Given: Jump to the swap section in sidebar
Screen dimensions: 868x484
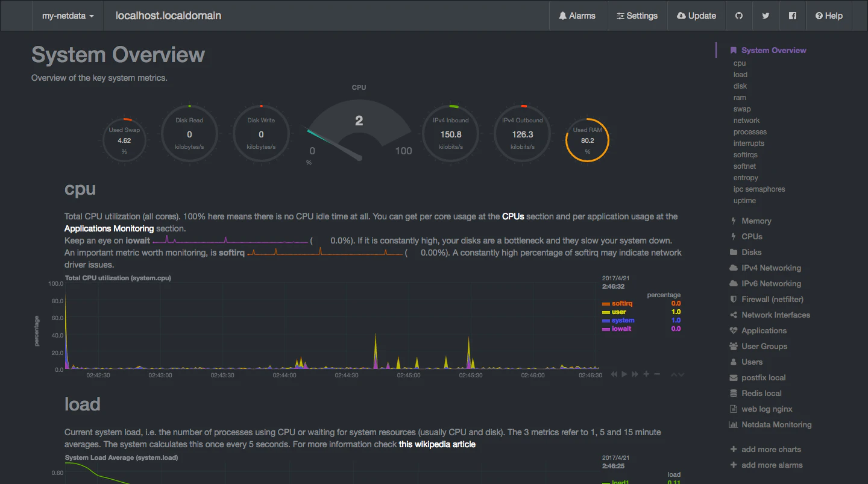Looking at the screenshot, I should point(742,109).
